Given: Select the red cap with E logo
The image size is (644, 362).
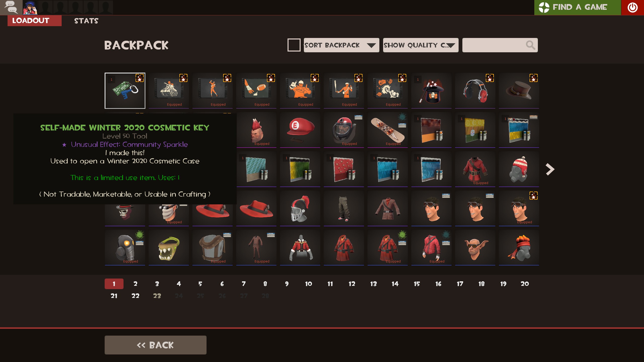Looking at the screenshot, I should coord(300,130).
